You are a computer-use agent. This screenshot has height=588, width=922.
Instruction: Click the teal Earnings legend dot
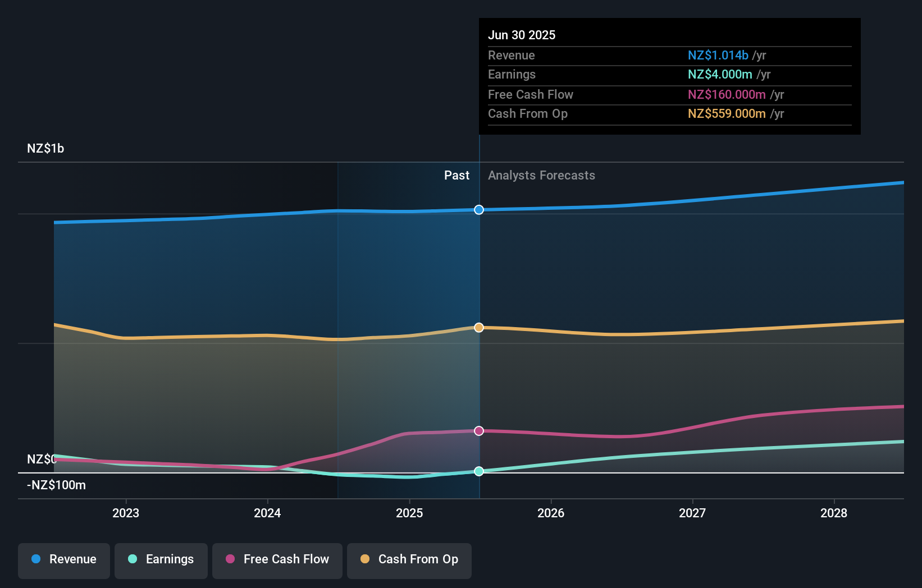(x=131, y=560)
